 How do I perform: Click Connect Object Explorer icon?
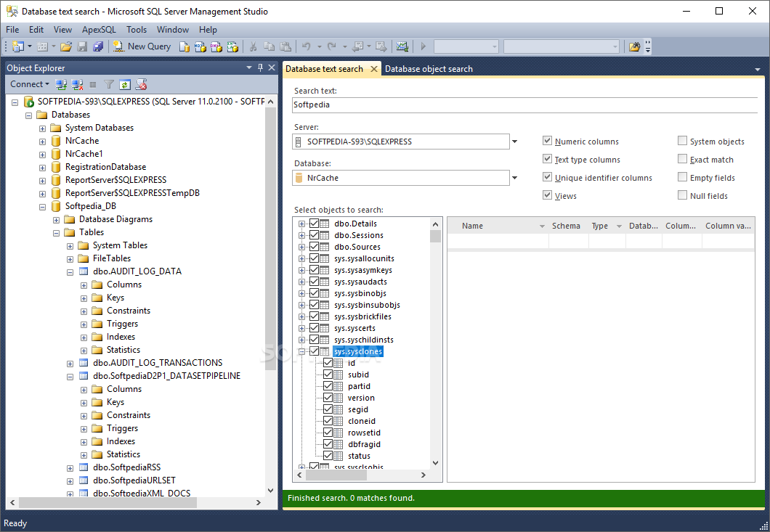[61, 84]
